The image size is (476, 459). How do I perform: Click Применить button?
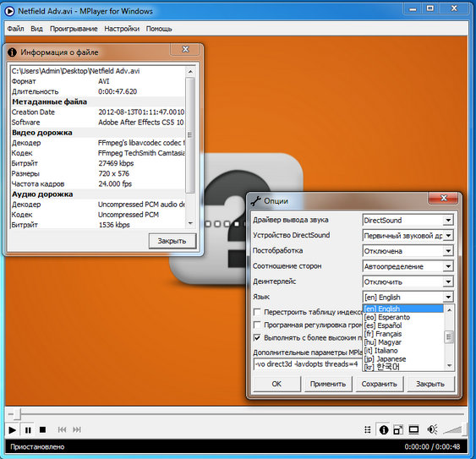[328, 384]
